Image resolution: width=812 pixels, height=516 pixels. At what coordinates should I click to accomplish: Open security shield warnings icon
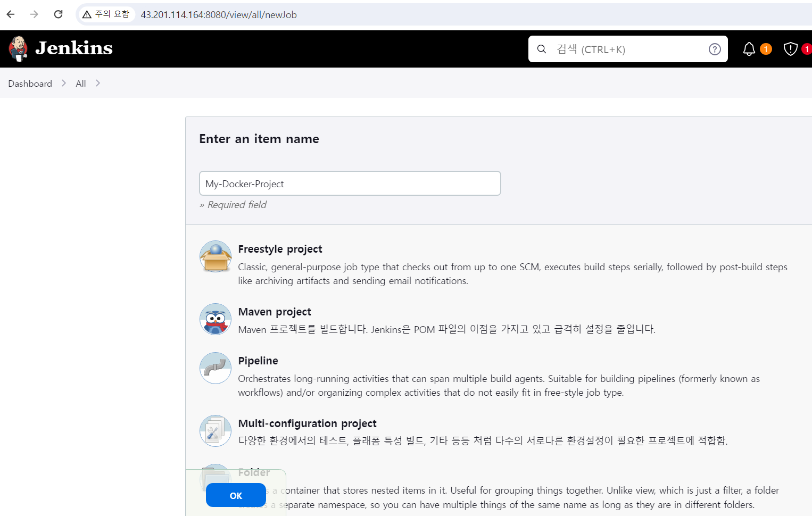coord(790,49)
